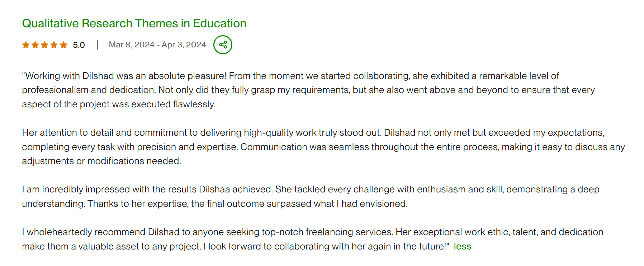Collapse the review with the less link
Viewport: 644px width, 266px height.
[462, 247]
